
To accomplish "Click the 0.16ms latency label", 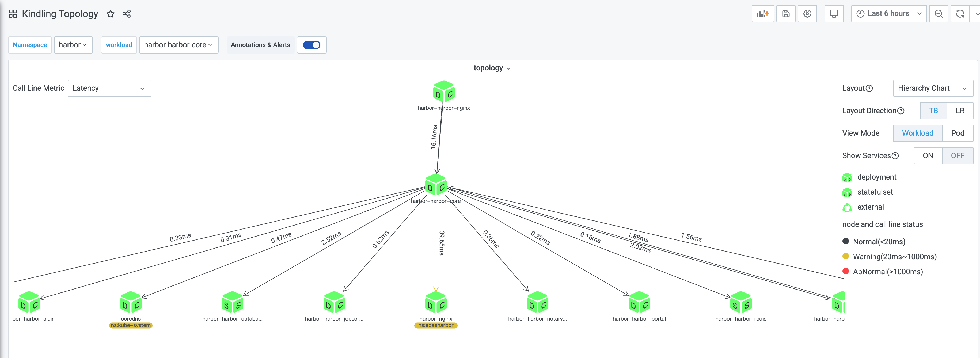I will pos(590,237).
